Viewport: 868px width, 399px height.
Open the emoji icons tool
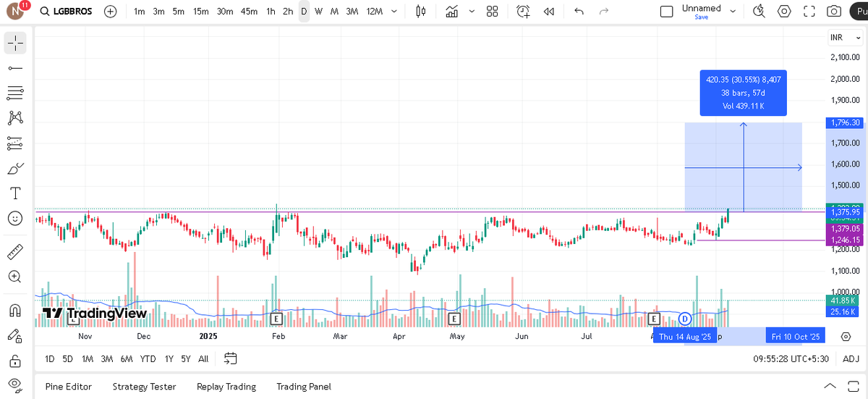pyautogui.click(x=15, y=218)
